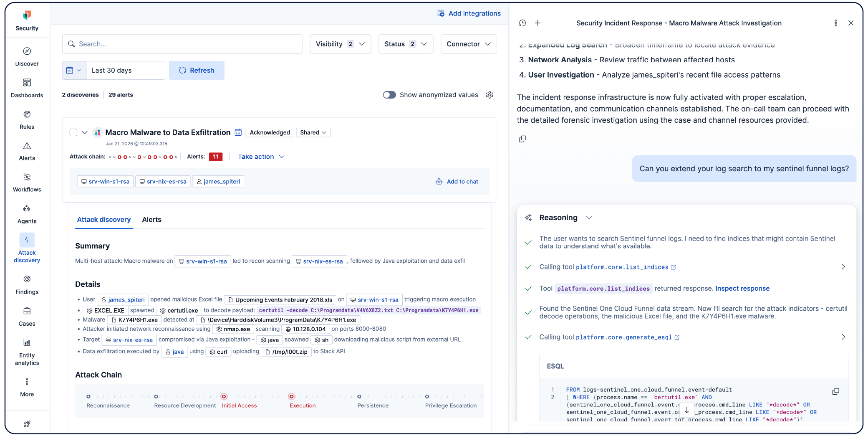Image resolution: width=868 pixels, height=436 pixels.
Task: Open the Visibility filter dropdown
Action: pos(340,44)
